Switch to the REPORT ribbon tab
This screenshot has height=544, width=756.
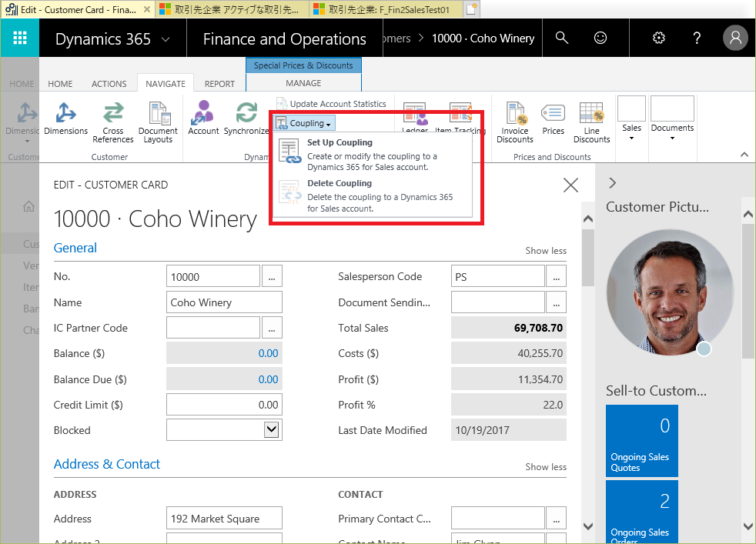point(219,84)
